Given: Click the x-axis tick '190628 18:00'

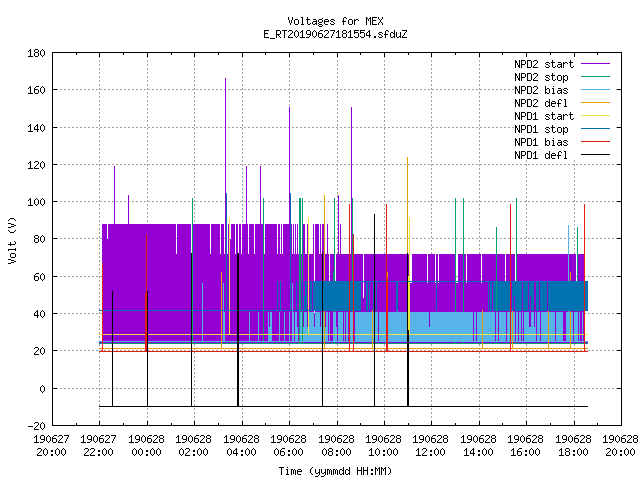Looking at the screenshot, I should pyautogui.click(x=573, y=446).
